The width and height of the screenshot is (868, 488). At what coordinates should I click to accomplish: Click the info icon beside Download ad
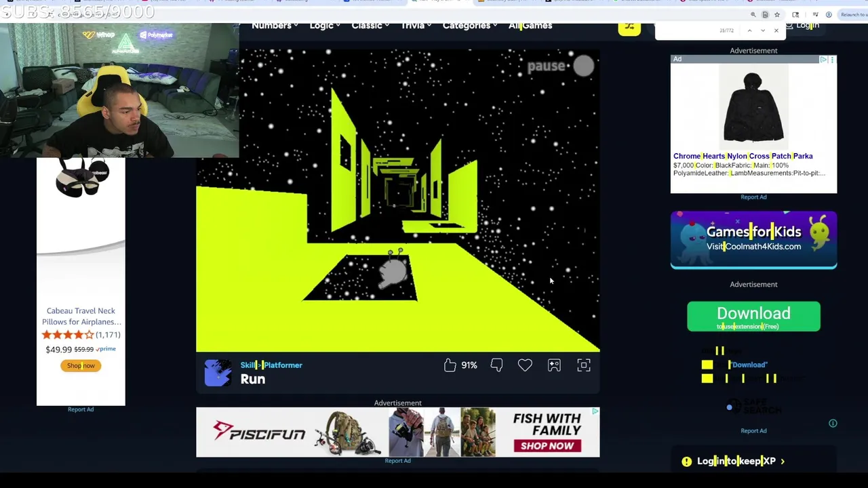(x=833, y=424)
